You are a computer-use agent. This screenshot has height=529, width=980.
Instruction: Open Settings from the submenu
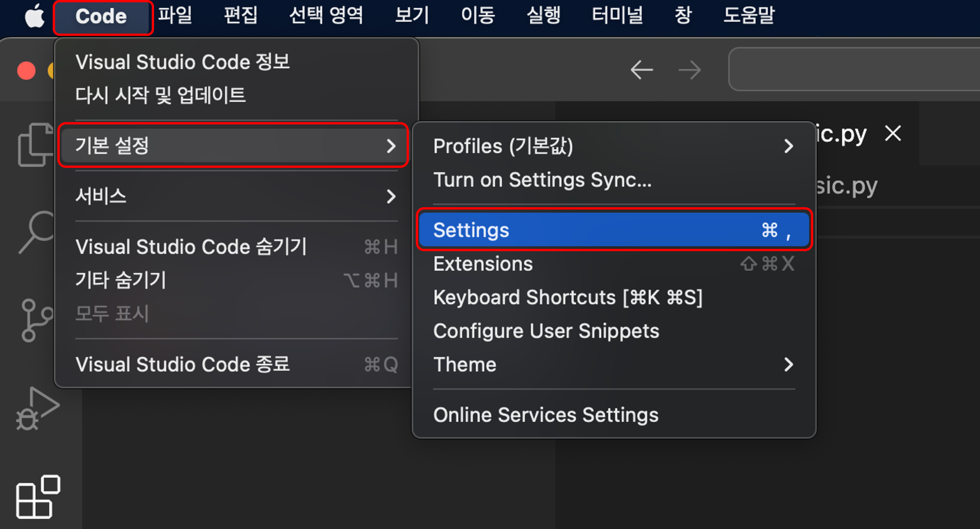[x=614, y=230]
